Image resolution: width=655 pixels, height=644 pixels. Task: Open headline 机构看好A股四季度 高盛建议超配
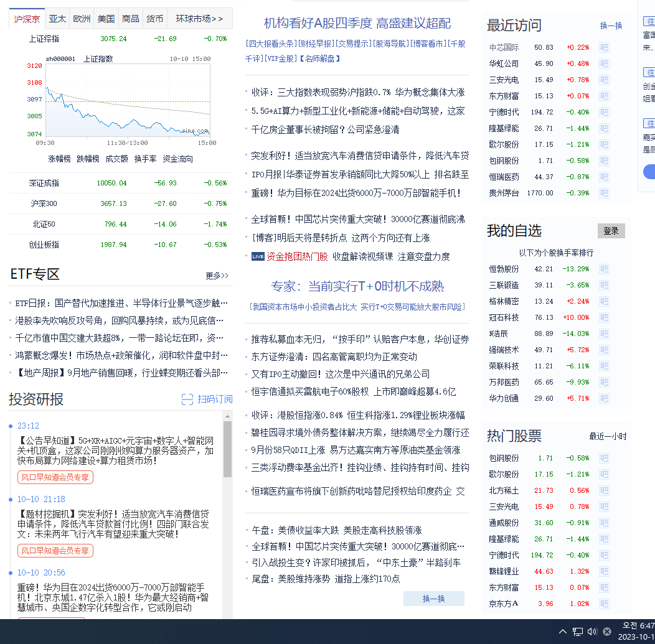(357, 24)
